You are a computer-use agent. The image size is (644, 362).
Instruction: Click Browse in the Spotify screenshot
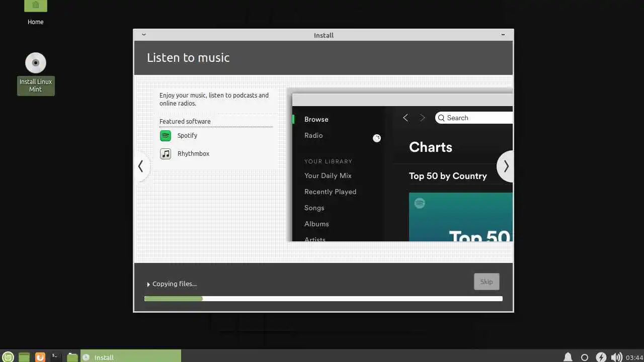[316, 119]
